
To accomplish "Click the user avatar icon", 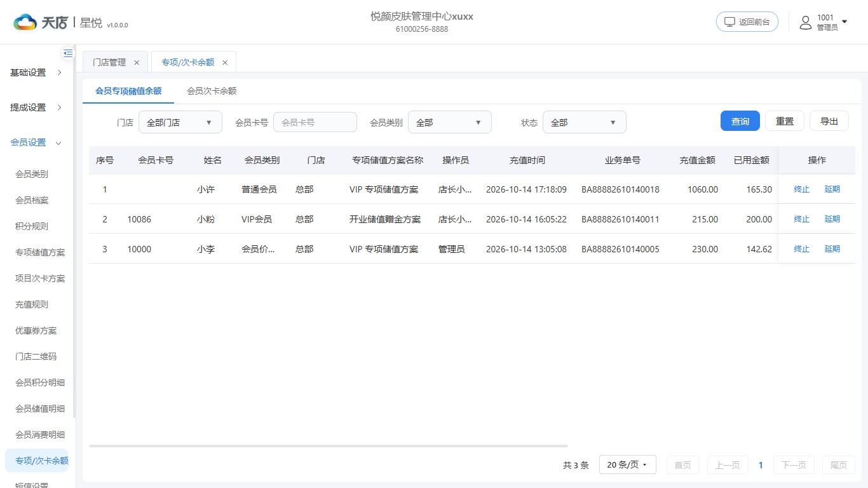I will point(806,23).
